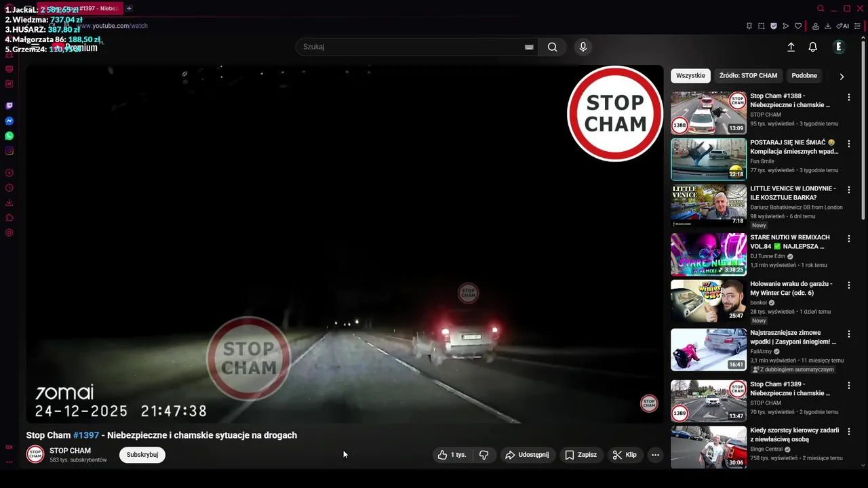Viewport: 868px width, 488px height.
Task: Dislike the video with thumbs down
Action: coord(484,455)
